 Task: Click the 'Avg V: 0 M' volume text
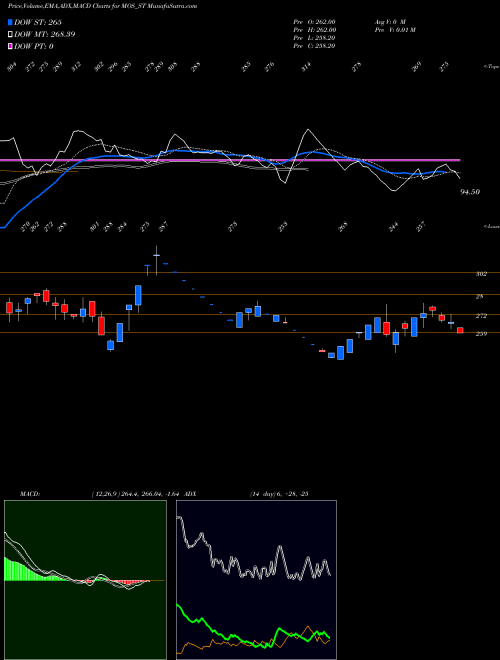pyautogui.click(x=389, y=22)
